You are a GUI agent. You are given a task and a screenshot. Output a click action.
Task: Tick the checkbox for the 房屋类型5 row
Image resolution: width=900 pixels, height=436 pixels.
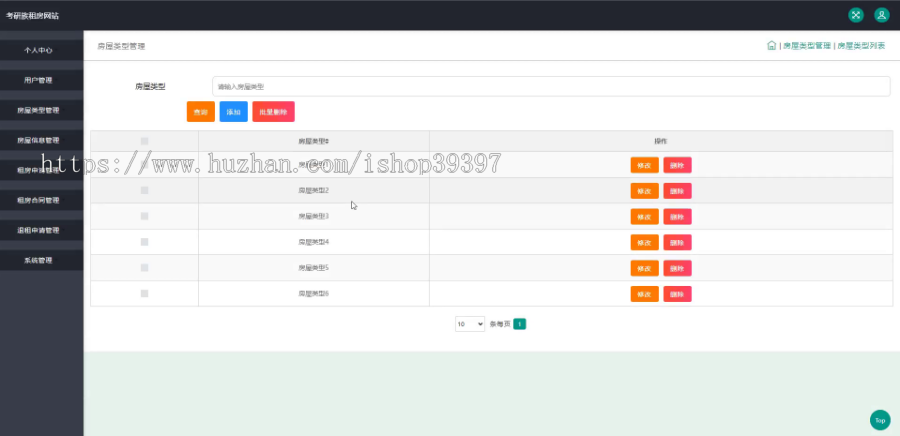coord(145,268)
